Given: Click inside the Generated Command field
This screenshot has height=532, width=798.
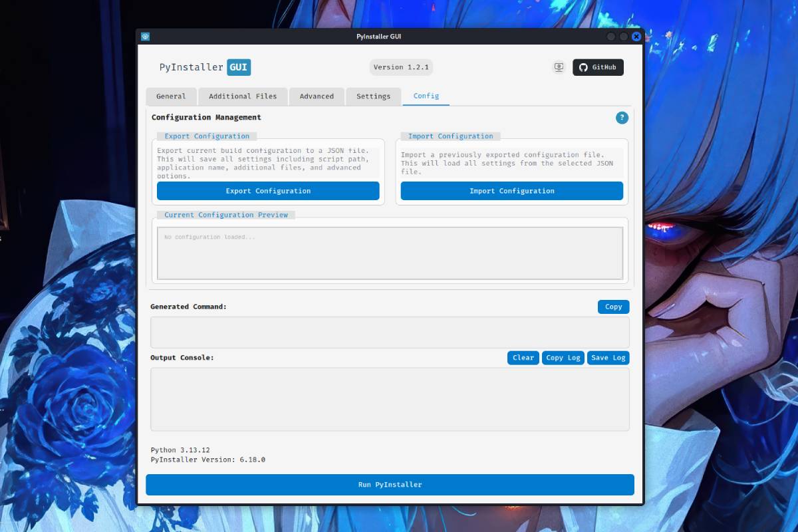Looking at the screenshot, I should pos(390,332).
